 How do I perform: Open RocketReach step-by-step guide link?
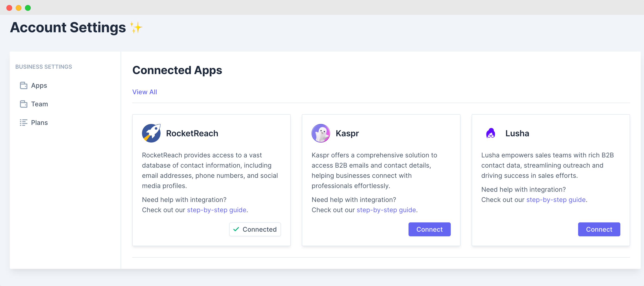point(216,210)
